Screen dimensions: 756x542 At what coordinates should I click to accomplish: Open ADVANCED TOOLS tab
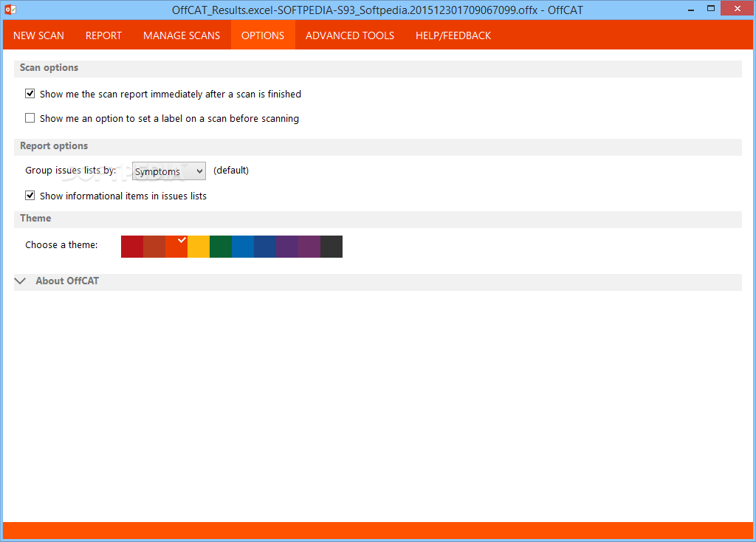tap(350, 35)
